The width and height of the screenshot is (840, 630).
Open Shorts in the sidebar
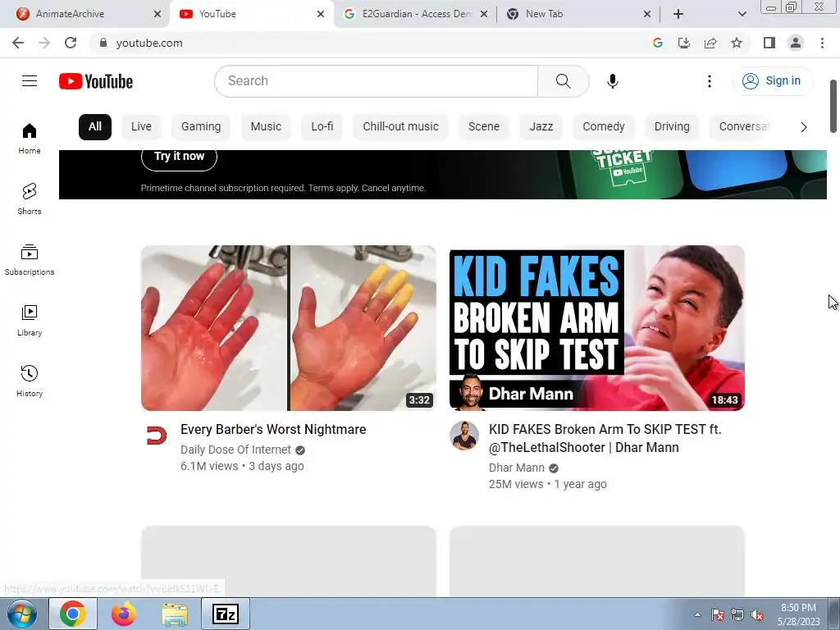(x=30, y=199)
